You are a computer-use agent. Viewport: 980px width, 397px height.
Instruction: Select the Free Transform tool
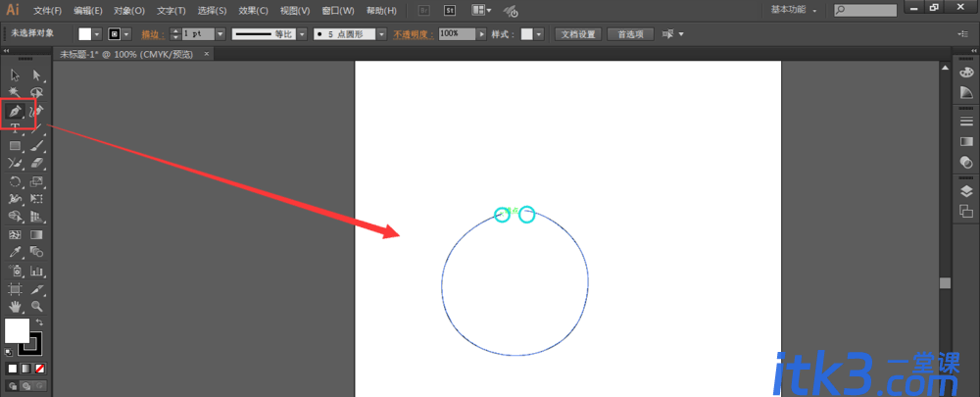click(x=36, y=199)
